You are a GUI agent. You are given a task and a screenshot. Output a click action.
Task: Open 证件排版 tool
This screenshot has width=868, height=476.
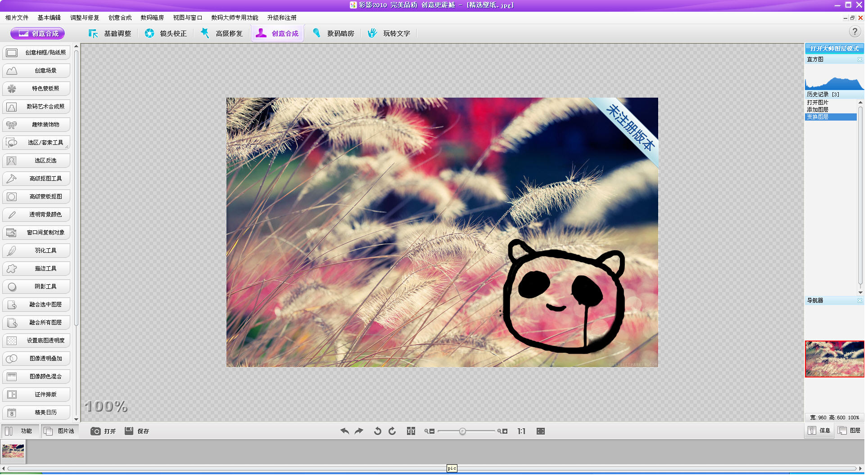coord(36,395)
